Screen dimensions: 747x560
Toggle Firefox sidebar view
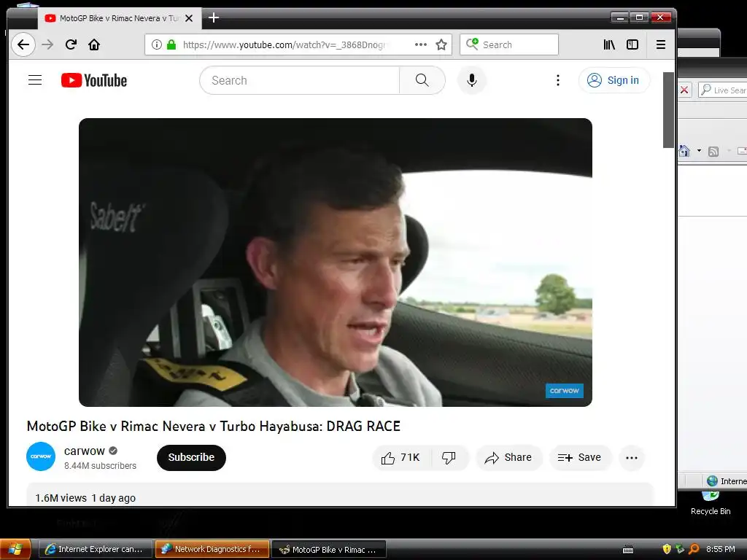coord(632,44)
